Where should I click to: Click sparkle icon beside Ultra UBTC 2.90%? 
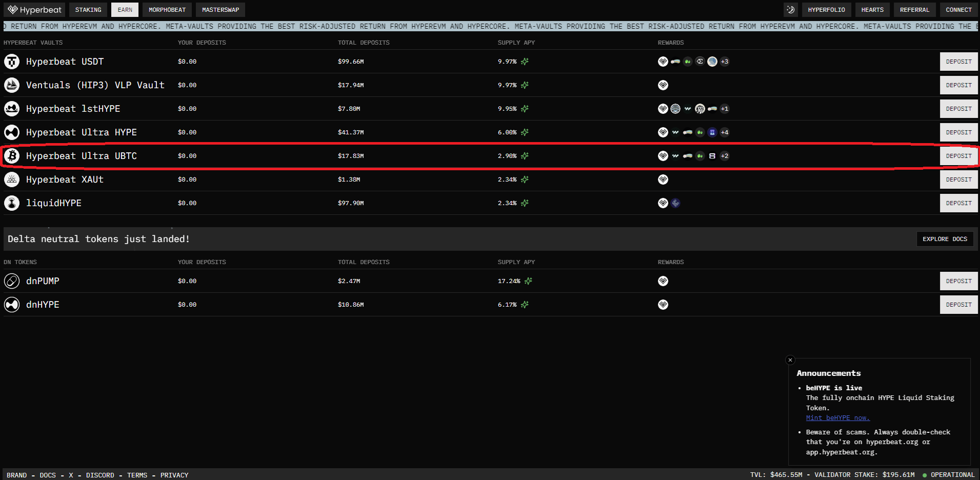coord(525,156)
